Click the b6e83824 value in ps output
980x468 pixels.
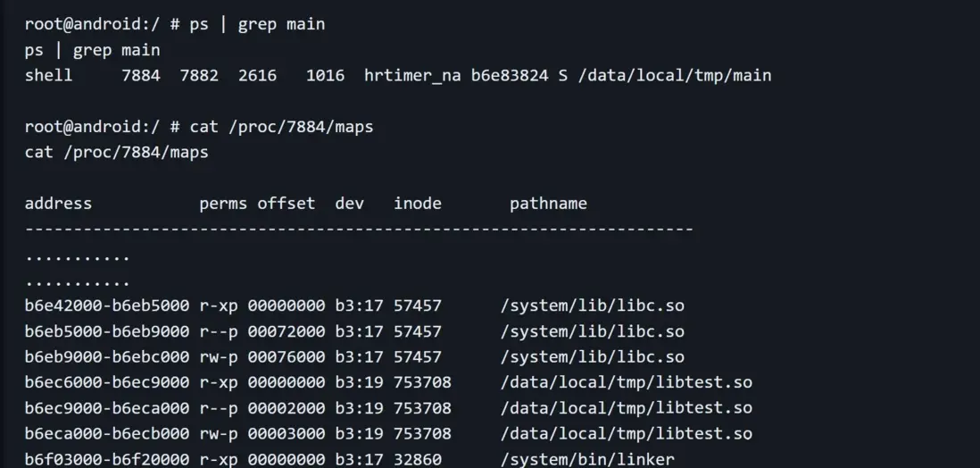point(510,76)
